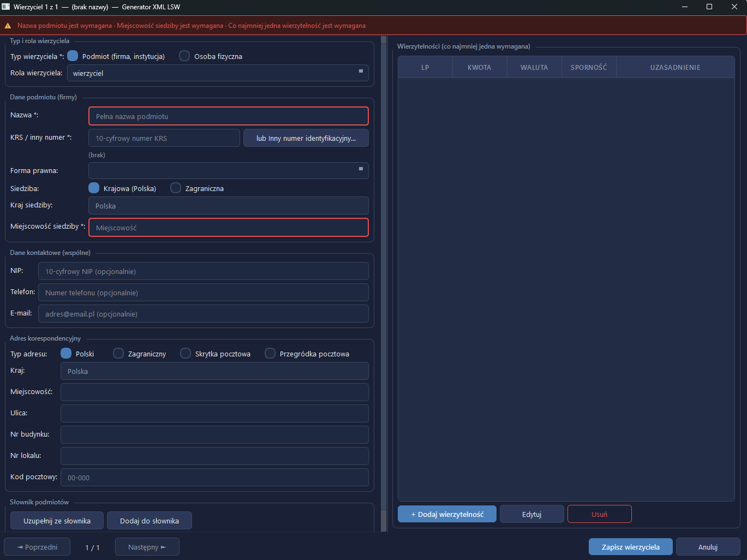The width and height of the screenshot is (747, 560).
Task: Focus the Miejscowość siedziby field
Action: click(x=229, y=228)
